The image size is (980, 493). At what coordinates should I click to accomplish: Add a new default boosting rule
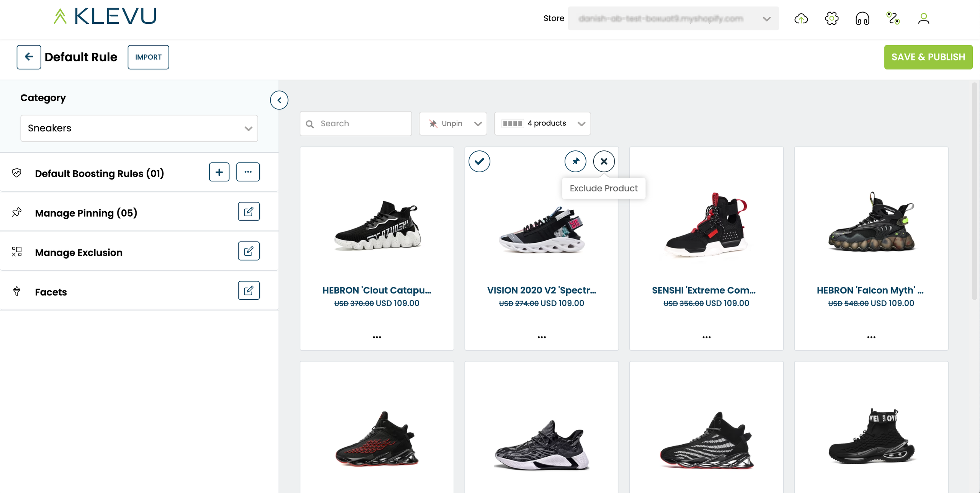(x=219, y=172)
